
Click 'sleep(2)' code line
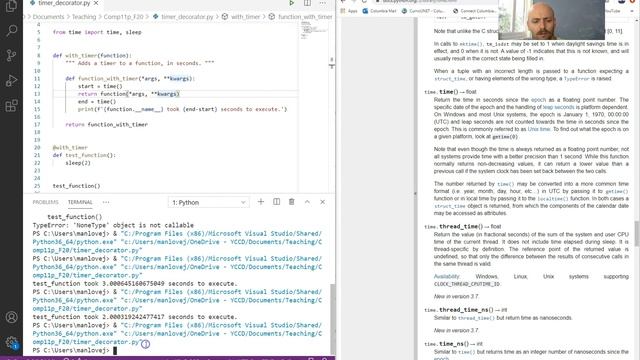78,163
